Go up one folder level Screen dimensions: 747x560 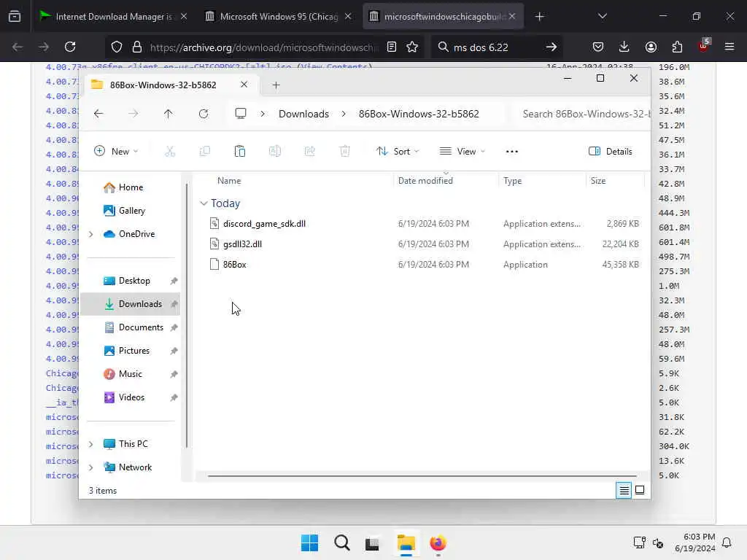169,114
